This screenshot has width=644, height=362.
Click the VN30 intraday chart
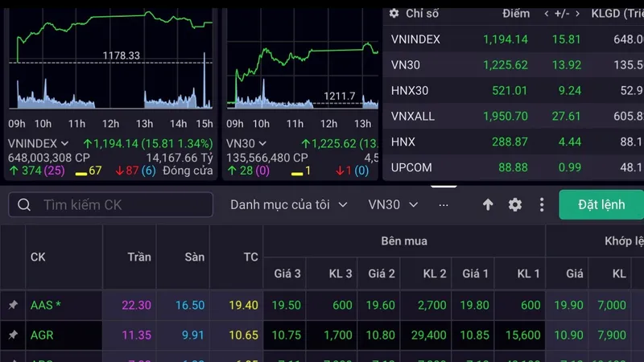[303, 60]
